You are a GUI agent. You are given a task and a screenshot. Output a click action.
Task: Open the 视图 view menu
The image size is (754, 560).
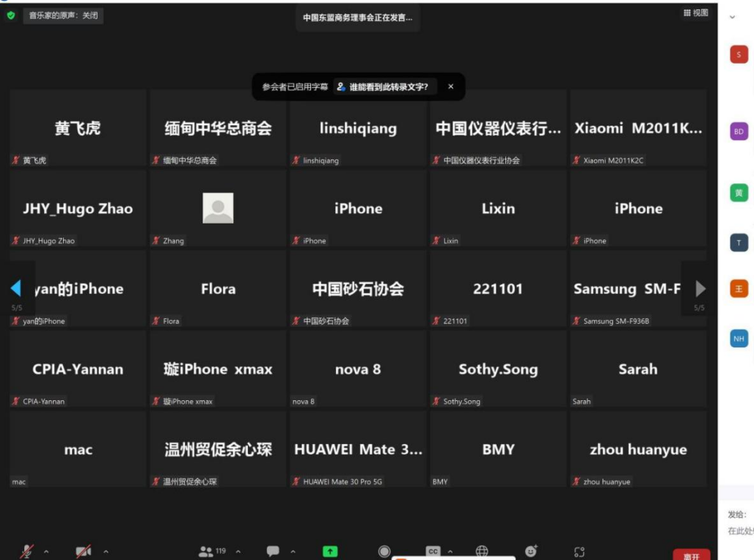tap(696, 13)
